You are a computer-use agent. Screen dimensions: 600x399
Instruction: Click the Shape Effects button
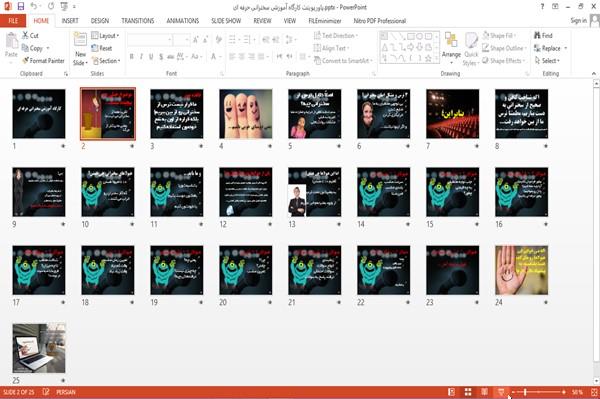click(504, 60)
